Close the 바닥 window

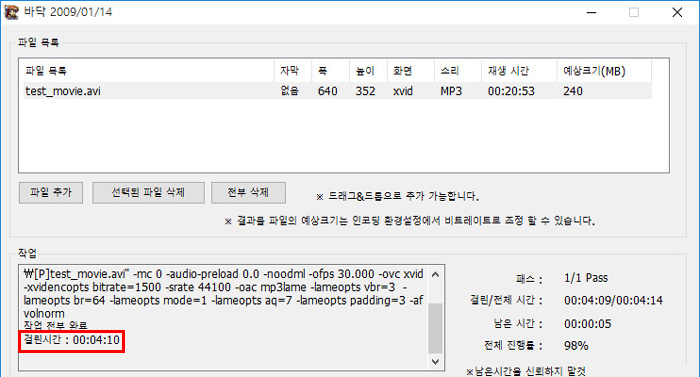(677, 12)
